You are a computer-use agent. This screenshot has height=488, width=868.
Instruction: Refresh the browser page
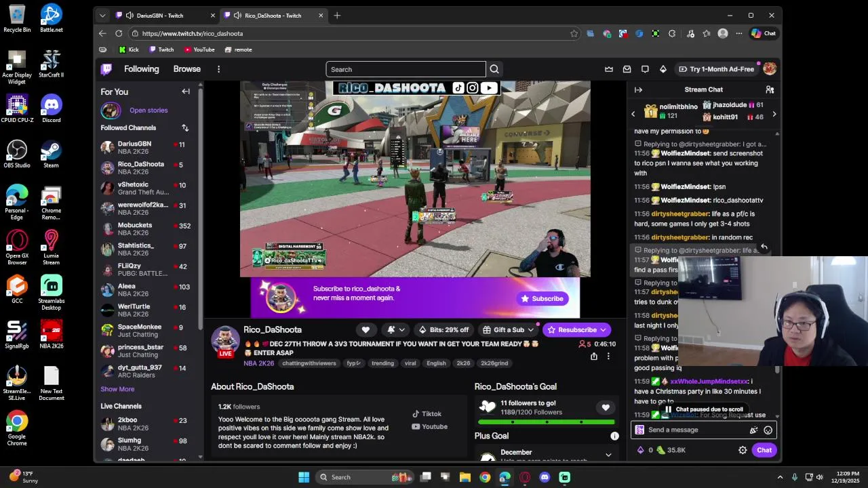[119, 33]
